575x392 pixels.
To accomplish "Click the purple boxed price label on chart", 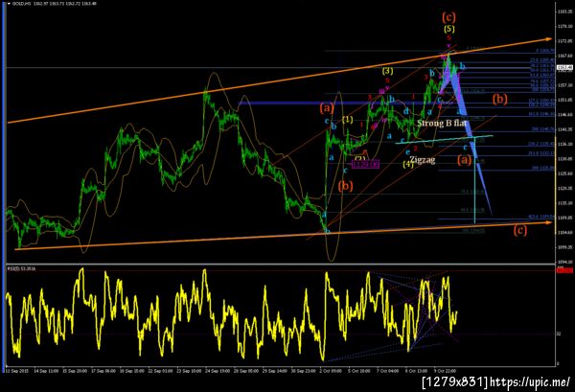I will click(366, 164).
